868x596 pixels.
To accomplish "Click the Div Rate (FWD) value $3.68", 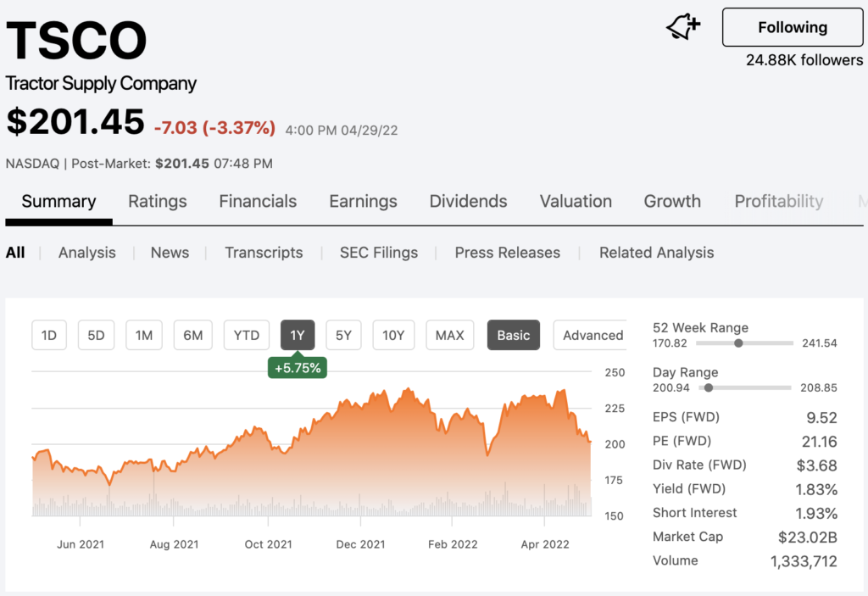I will 816,465.
